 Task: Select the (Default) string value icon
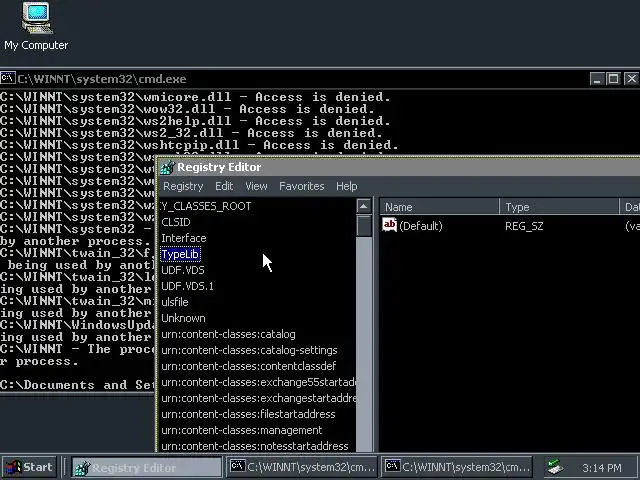tap(389, 225)
